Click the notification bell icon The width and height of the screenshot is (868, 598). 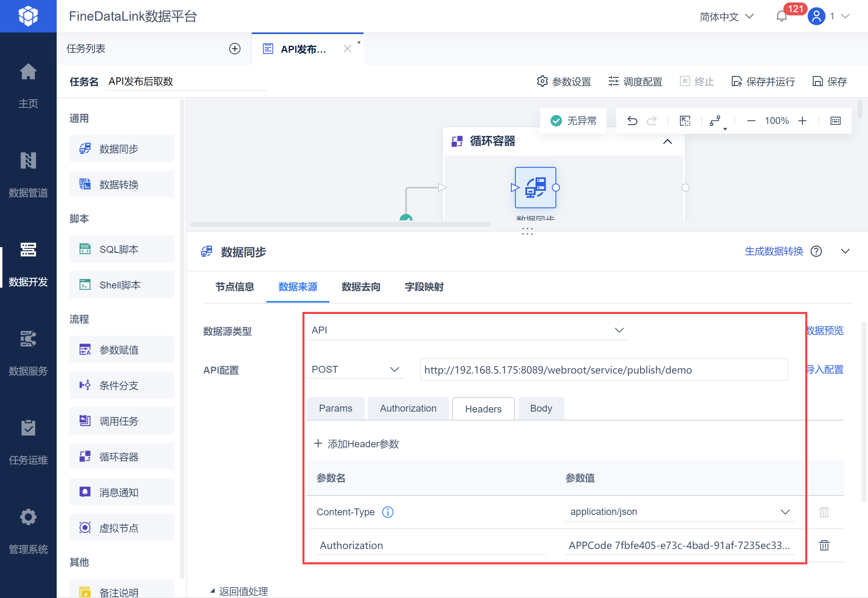tap(781, 16)
